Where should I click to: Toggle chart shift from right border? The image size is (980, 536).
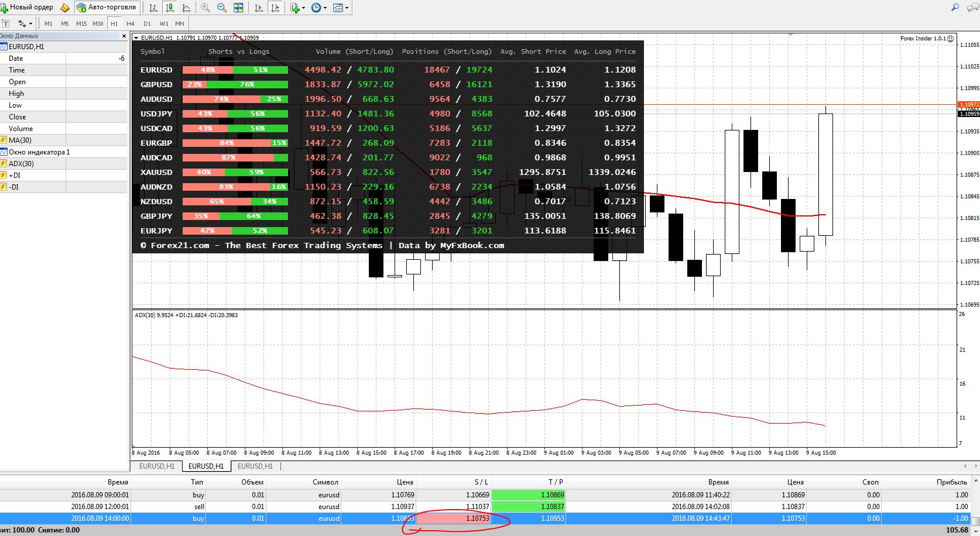275,8
